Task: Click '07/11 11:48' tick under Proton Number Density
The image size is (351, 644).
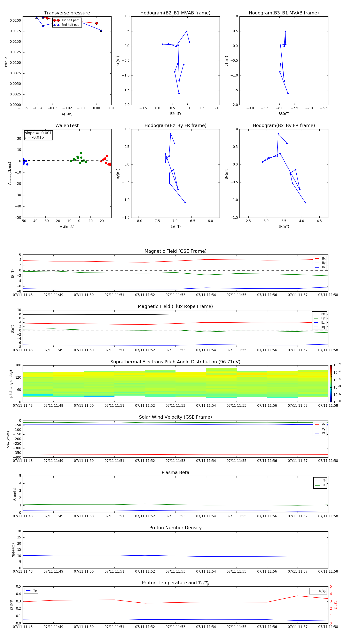Action: 23,571
